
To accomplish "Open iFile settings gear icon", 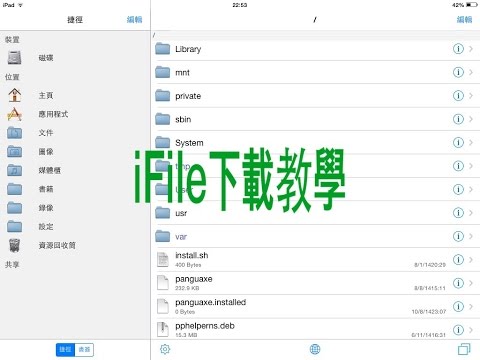I will coord(165,349).
